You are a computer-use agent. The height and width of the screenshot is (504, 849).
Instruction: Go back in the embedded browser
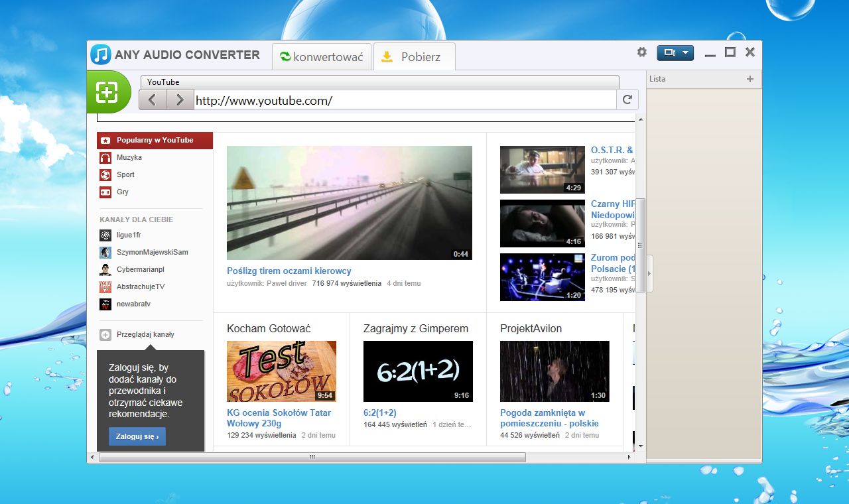tap(153, 100)
